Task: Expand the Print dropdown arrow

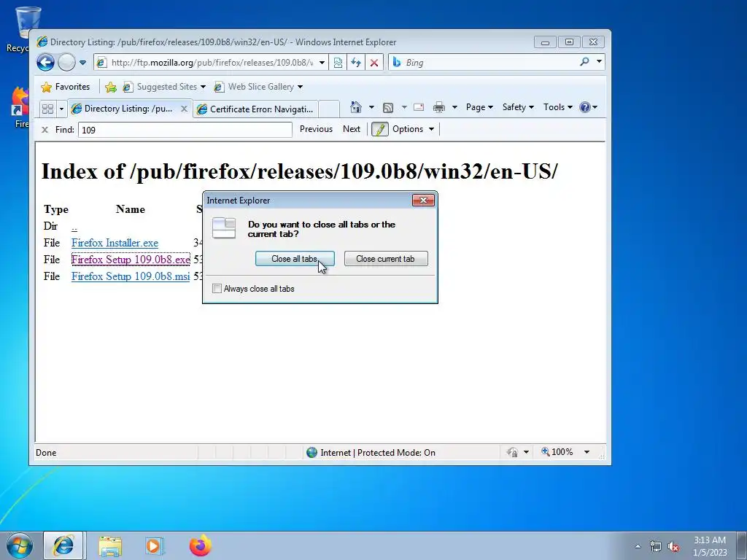Action: (x=454, y=107)
